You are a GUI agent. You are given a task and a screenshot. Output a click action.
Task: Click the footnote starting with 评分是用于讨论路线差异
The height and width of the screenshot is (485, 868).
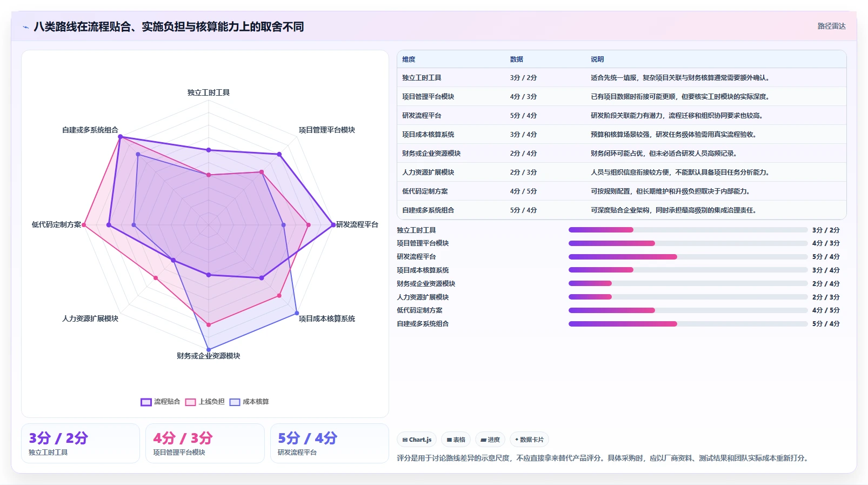coord(604,458)
